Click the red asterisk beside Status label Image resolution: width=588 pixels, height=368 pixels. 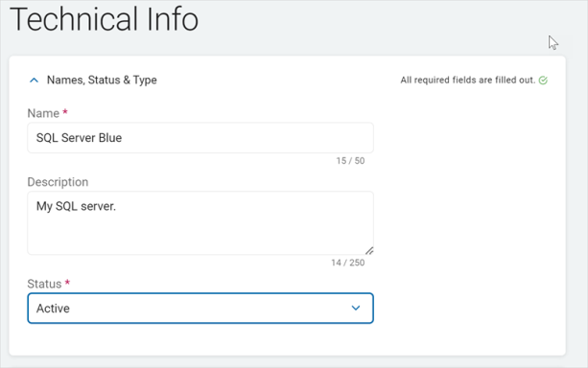[x=67, y=282]
